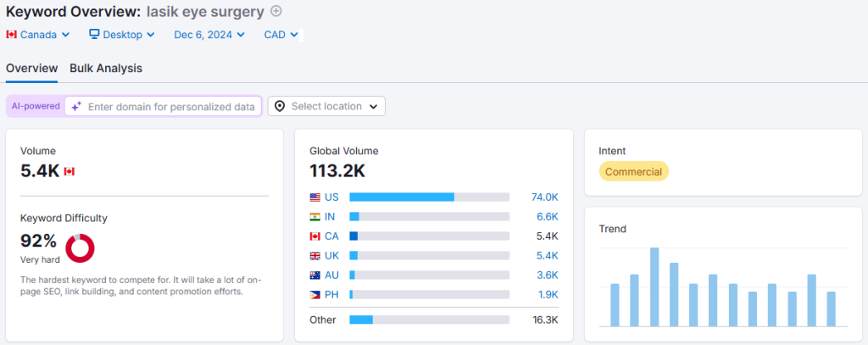Viewport: 868px width, 345px height.
Task: Click the tallest bar in Trend chart
Action: pos(654,287)
